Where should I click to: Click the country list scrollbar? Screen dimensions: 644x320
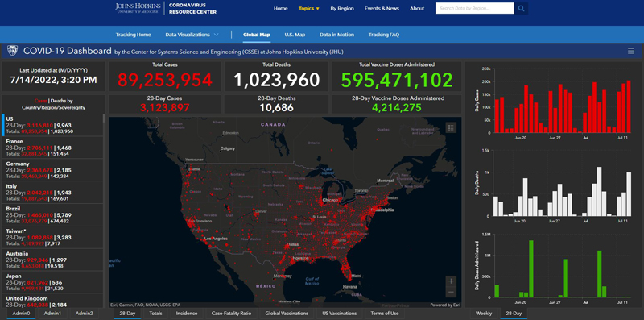[104, 118]
